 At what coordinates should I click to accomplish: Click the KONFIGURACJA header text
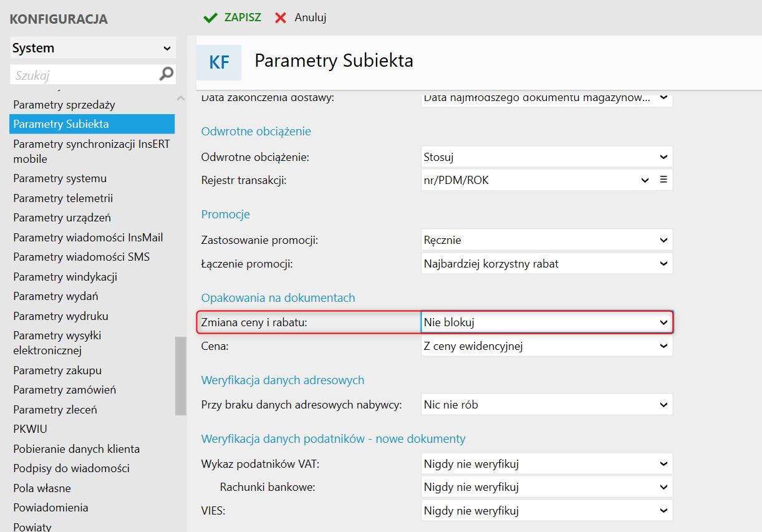59,19
